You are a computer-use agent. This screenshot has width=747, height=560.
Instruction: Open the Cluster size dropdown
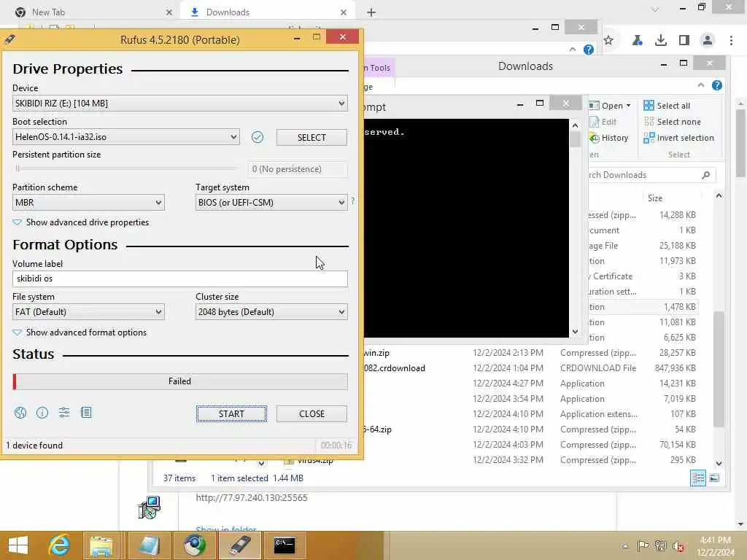(x=271, y=312)
